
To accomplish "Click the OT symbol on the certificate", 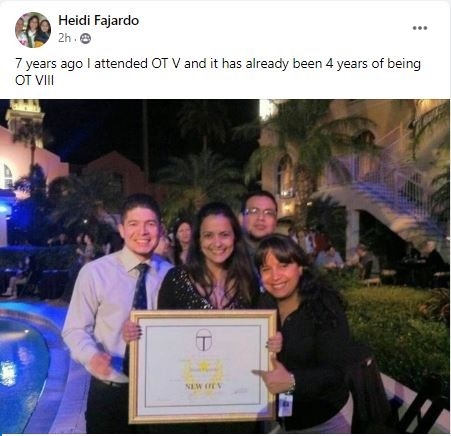I will (x=203, y=340).
